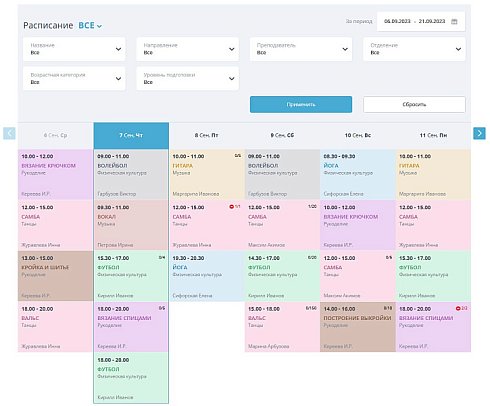Switch the schedule type via ВСЕ chevron

point(99,26)
